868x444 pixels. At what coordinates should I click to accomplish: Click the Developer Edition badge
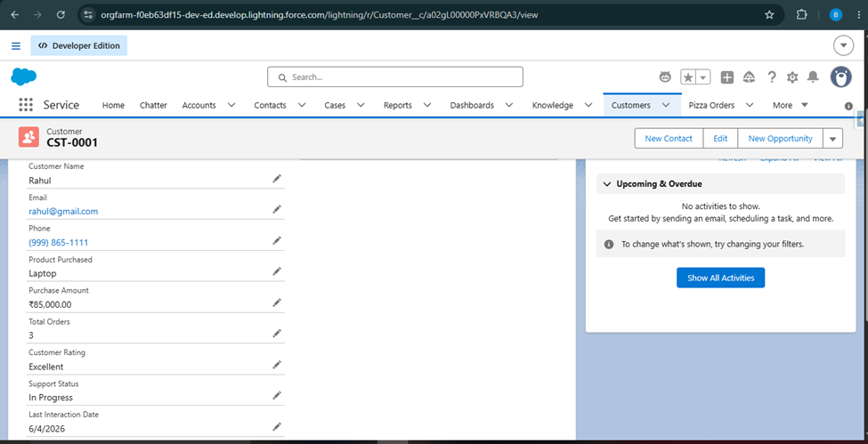pos(79,46)
